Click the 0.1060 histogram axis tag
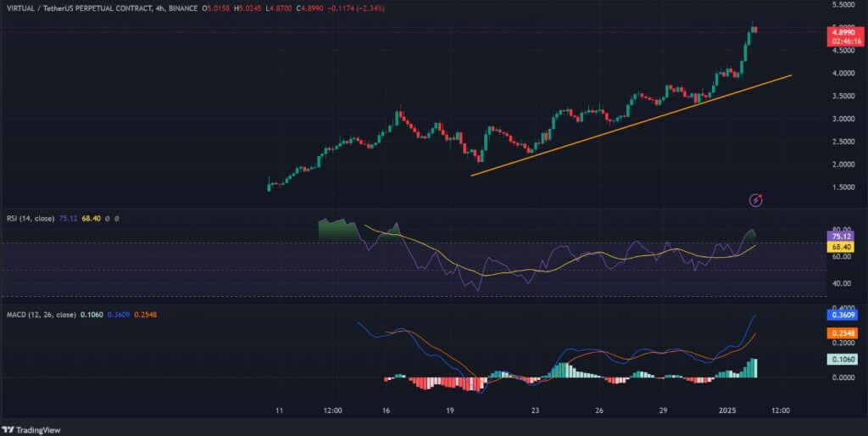Viewport: 868px width, 436px height. click(842, 361)
